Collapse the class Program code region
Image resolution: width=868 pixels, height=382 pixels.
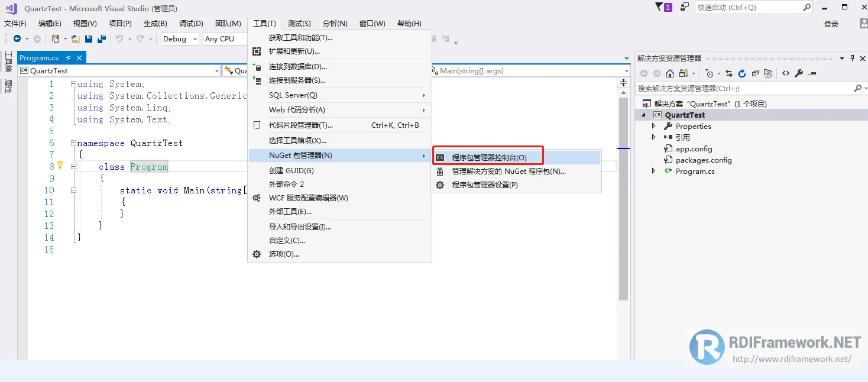point(73,167)
